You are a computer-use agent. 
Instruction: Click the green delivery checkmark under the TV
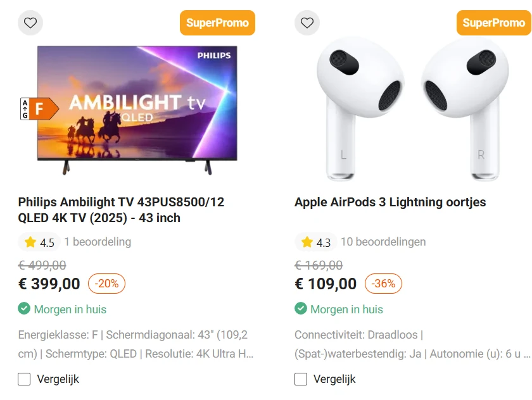(23, 309)
